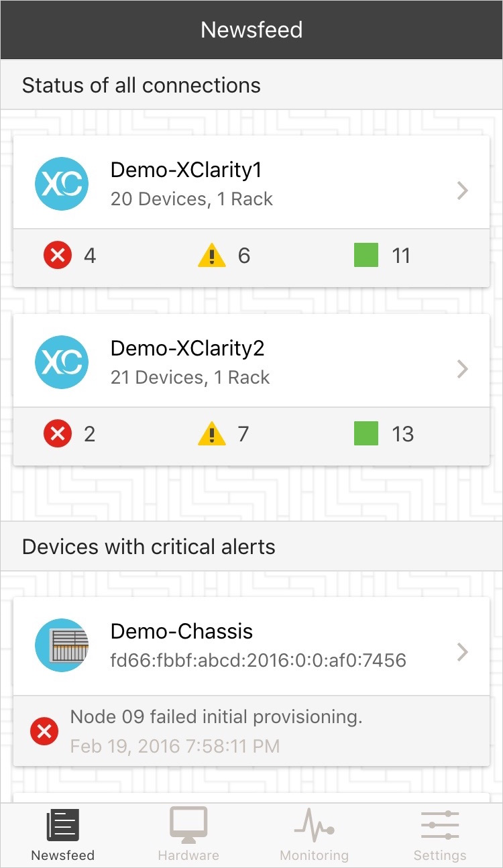Open the Monitoring tab
Viewport: 503px width, 868px height.
click(314, 834)
